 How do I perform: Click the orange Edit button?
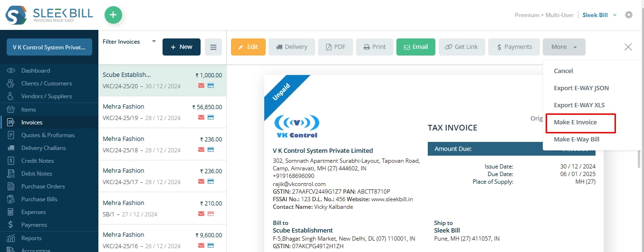tap(248, 47)
